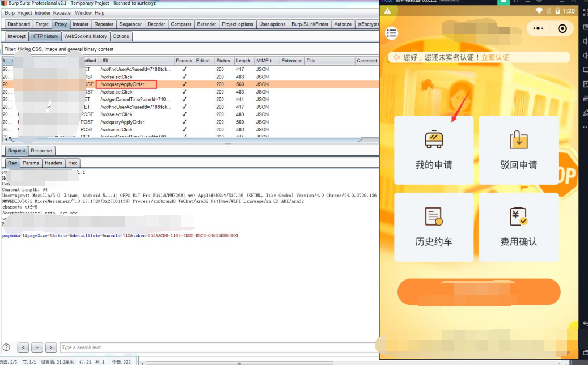
Task: Sort by Status column header
Action: tap(223, 61)
